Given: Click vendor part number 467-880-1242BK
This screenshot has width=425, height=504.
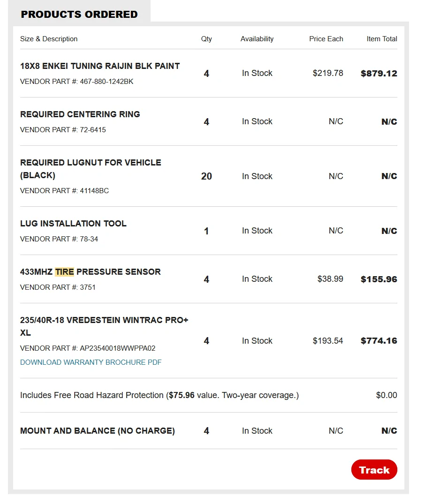Looking at the screenshot, I should click(x=106, y=82).
